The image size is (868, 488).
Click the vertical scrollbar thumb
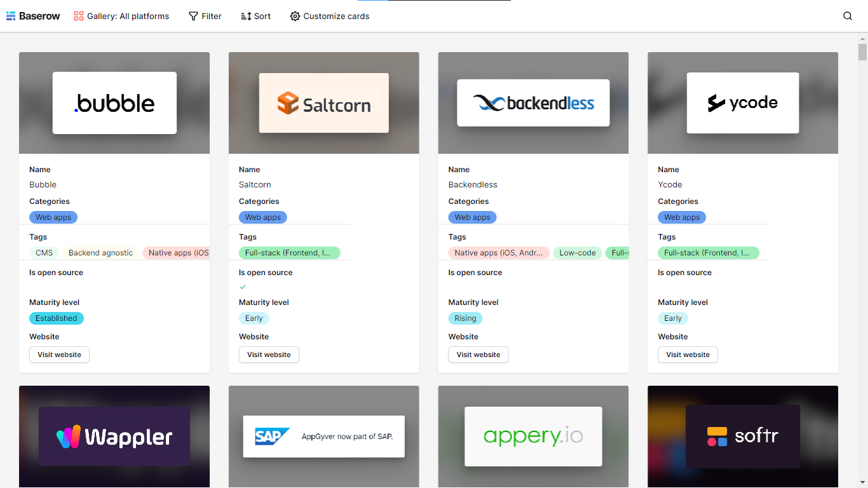click(862, 52)
